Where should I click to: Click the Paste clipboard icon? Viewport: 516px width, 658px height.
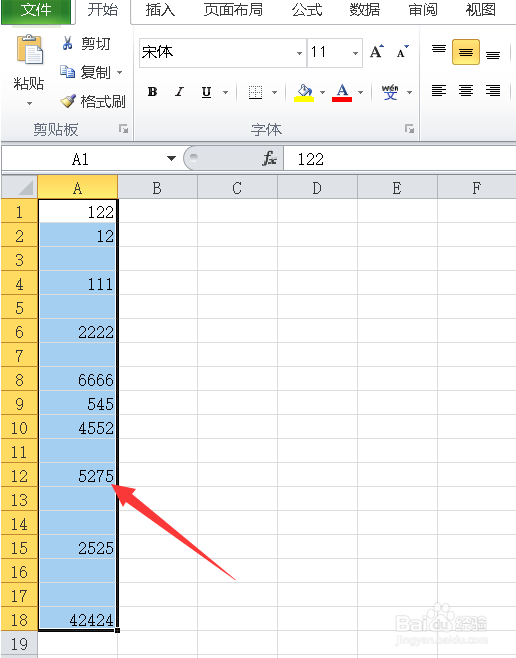pos(29,50)
